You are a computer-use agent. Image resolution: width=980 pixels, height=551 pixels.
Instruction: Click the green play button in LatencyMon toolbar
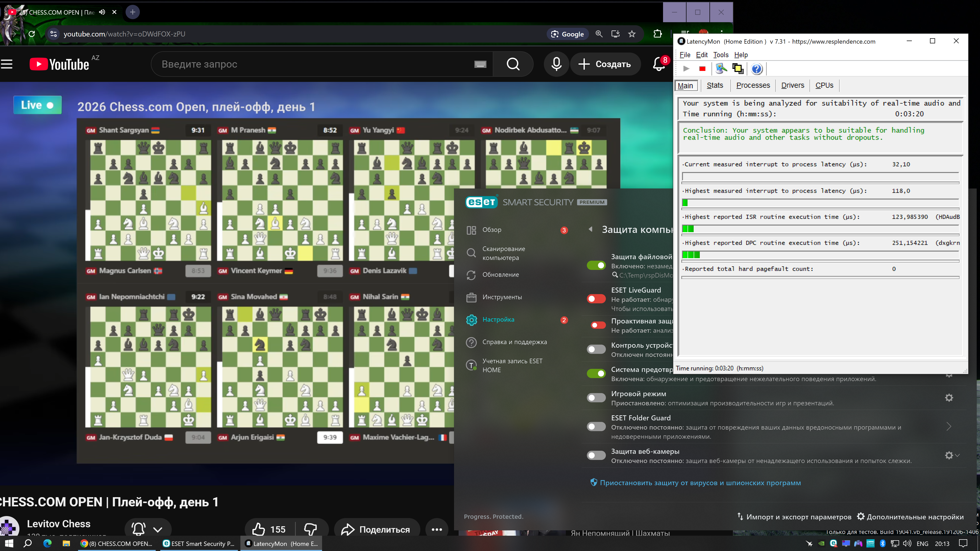click(686, 69)
